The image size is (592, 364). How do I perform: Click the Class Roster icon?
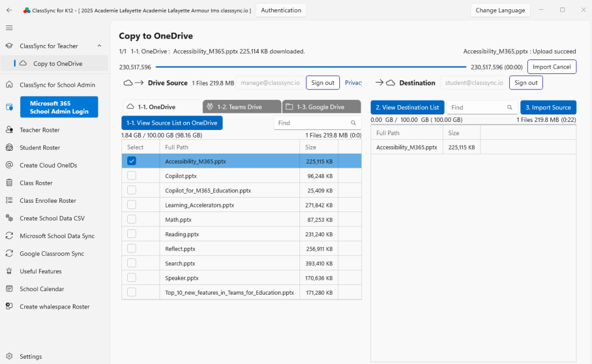click(9, 183)
